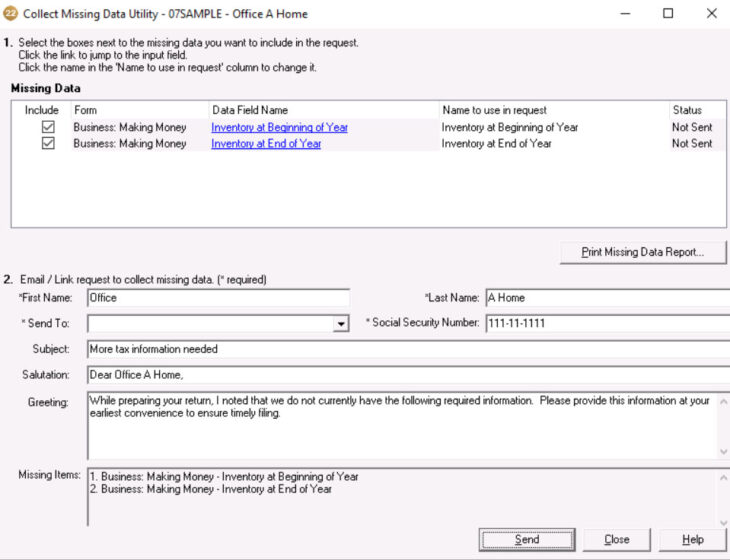Click the Close button at bottom
Screen dimensions: 730x560
pyautogui.click(x=617, y=540)
